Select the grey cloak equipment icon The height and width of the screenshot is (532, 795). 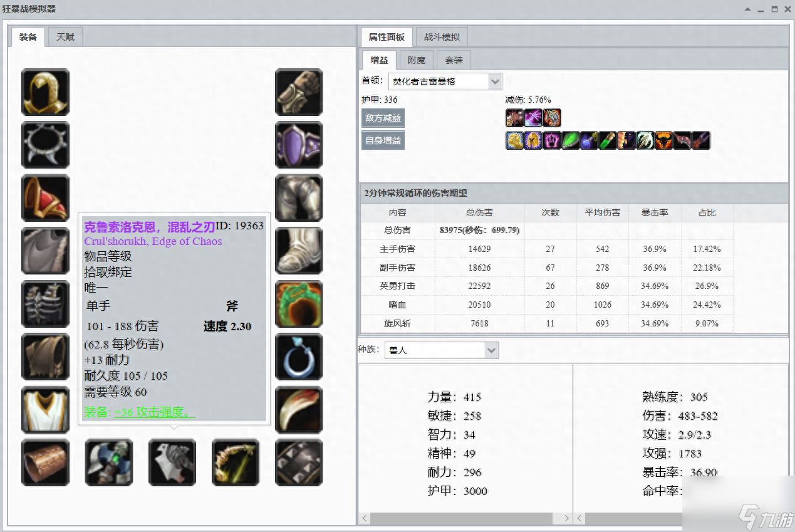point(45,251)
